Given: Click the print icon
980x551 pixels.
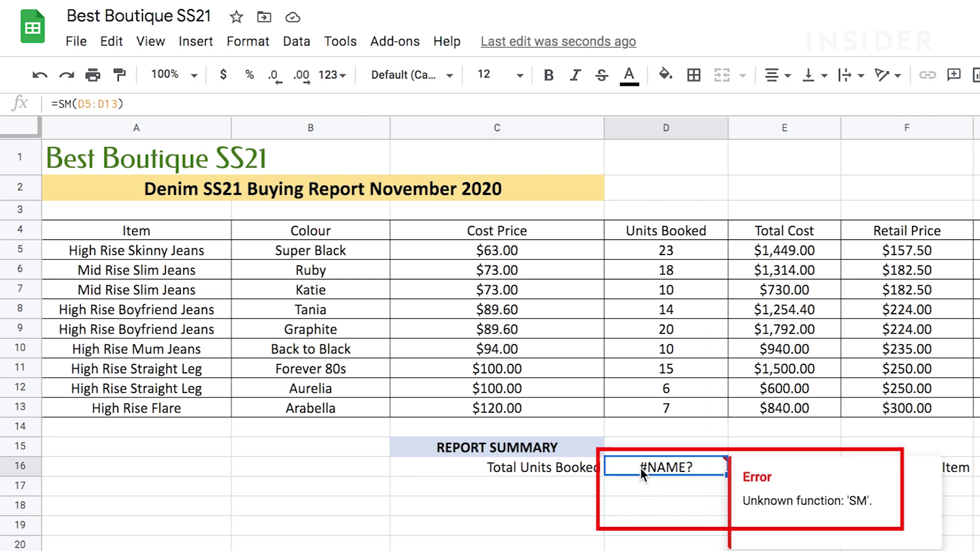Looking at the screenshot, I should [93, 75].
